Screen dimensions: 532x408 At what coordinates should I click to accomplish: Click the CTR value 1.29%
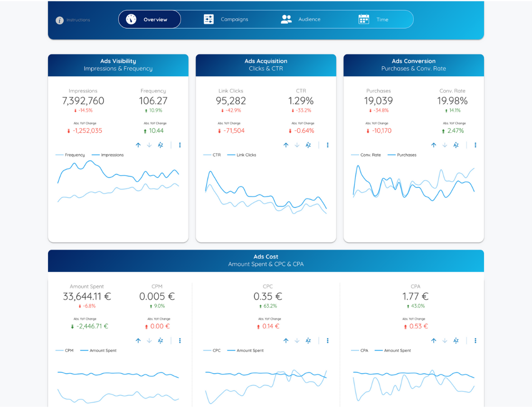(301, 101)
